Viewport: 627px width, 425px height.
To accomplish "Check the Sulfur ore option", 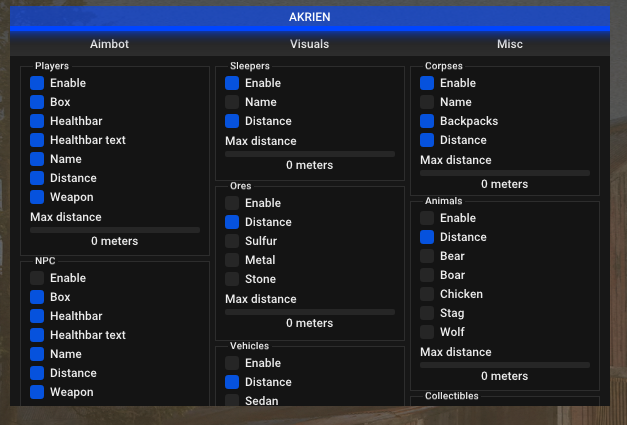I will pos(232,241).
